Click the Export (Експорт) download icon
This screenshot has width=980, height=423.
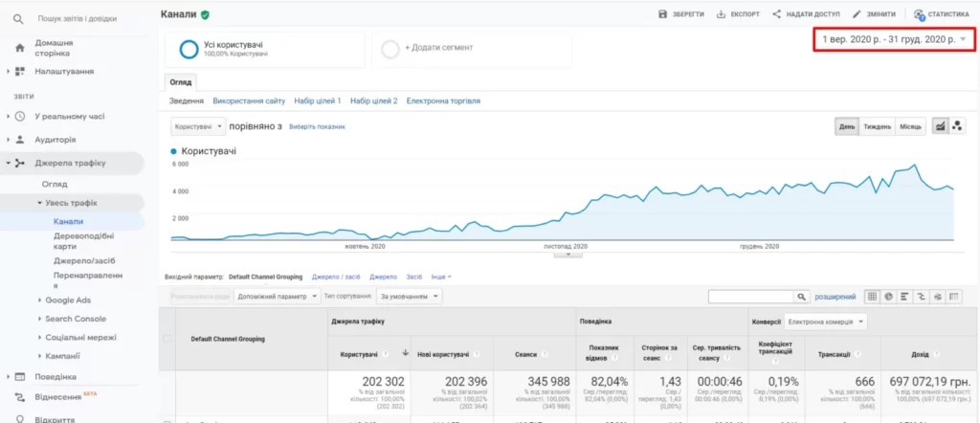pos(720,13)
